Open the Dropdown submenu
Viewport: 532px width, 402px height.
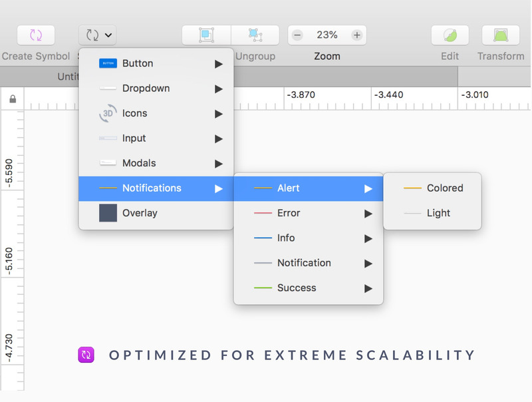pyautogui.click(x=156, y=89)
